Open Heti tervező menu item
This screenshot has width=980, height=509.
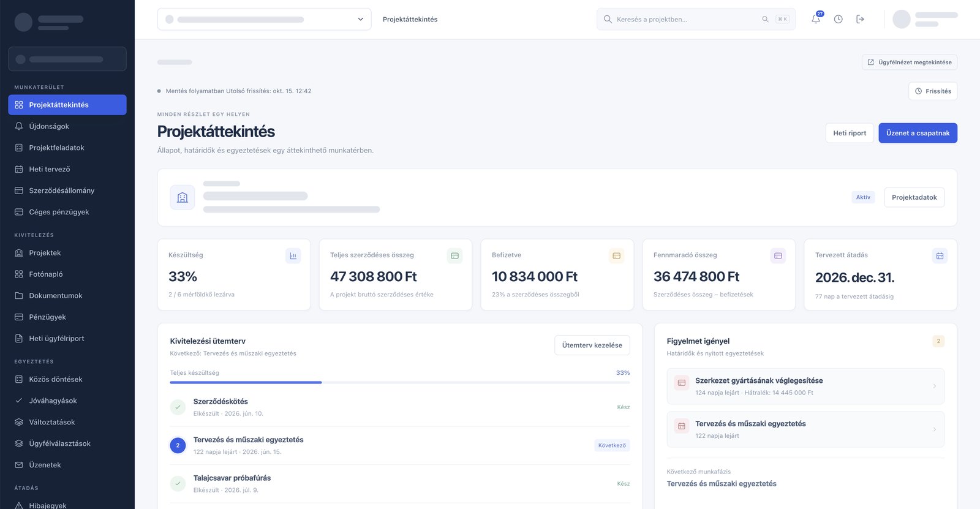coord(67,169)
